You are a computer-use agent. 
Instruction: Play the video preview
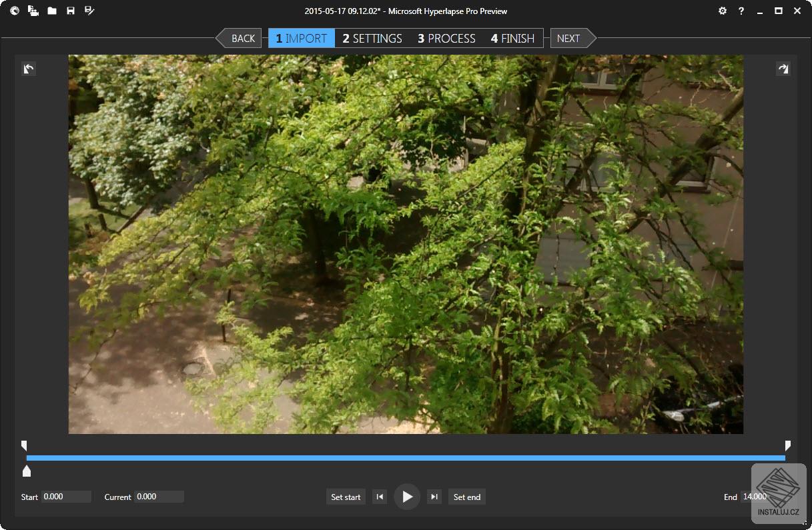(x=407, y=497)
